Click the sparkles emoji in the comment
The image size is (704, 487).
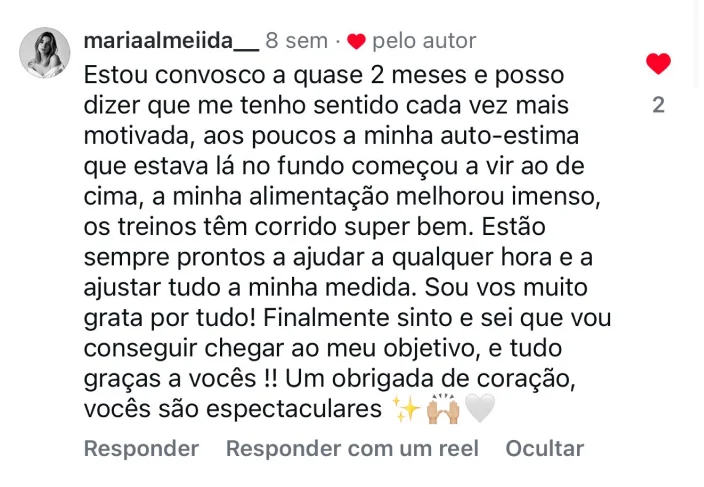pyautogui.click(x=405, y=409)
